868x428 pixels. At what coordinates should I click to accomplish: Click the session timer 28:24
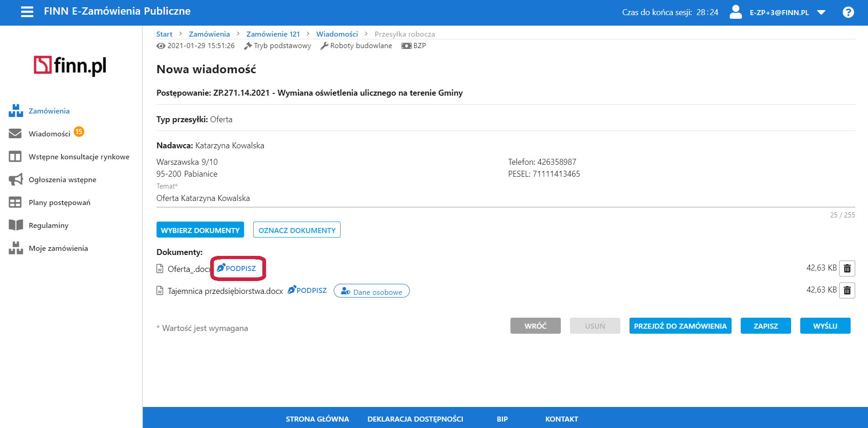click(707, 12)
